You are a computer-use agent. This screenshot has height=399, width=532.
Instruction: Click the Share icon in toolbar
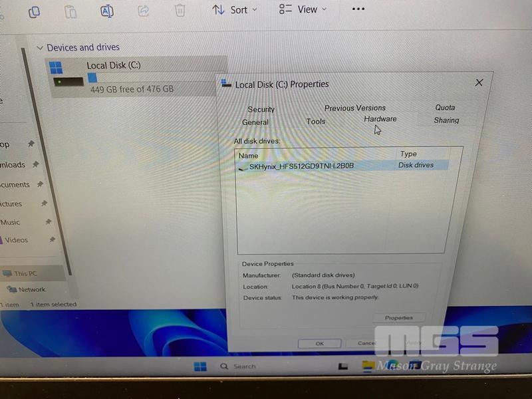(x=143, y=11)
